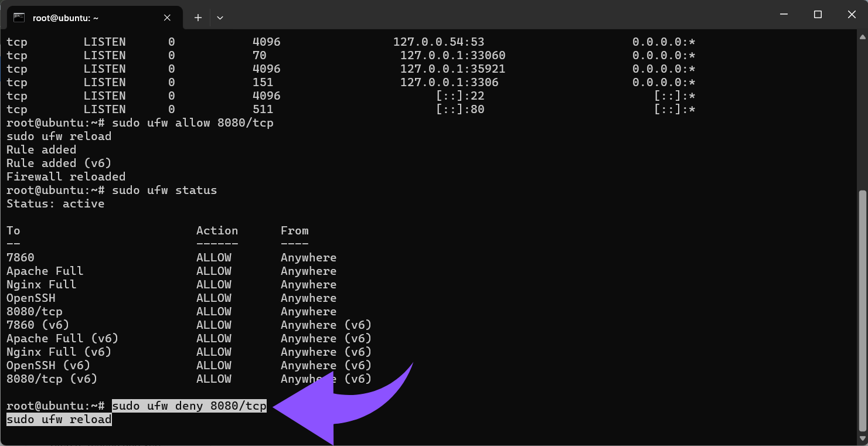
Task: Click the highlighted sudo ufw deny 8080/tcp command
Action: click(x=189, y=406)
